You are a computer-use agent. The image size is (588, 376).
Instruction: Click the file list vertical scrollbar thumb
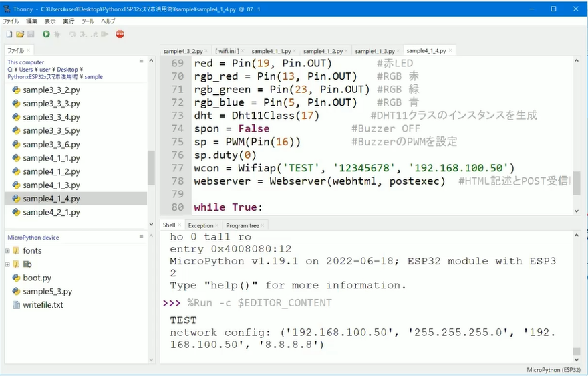coord(152,167)
